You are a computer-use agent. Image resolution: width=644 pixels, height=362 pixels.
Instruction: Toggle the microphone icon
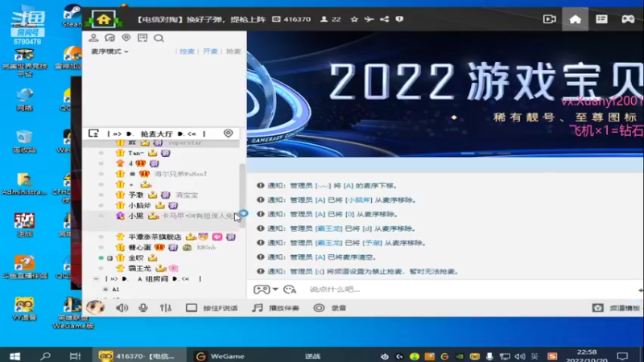pos(143,308)
